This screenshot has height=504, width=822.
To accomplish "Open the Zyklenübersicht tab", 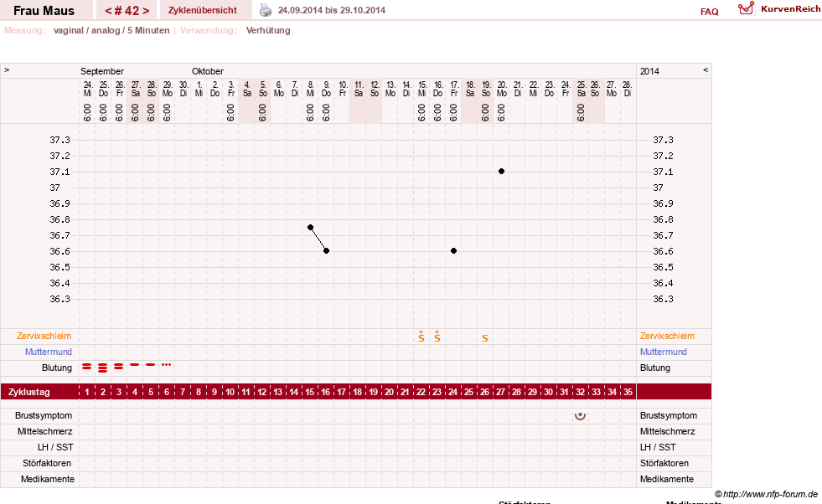I will tap(202, 10).
